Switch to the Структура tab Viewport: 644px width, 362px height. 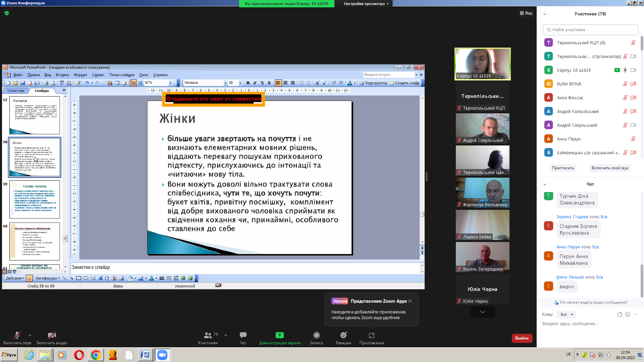point(16,90)
